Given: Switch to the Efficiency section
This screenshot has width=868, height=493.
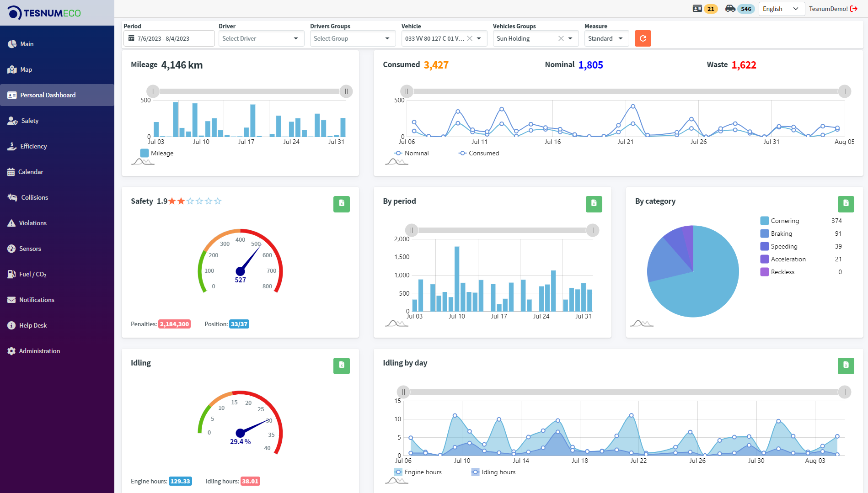Looking at the screenshot, I should click(x=33, y=146).
